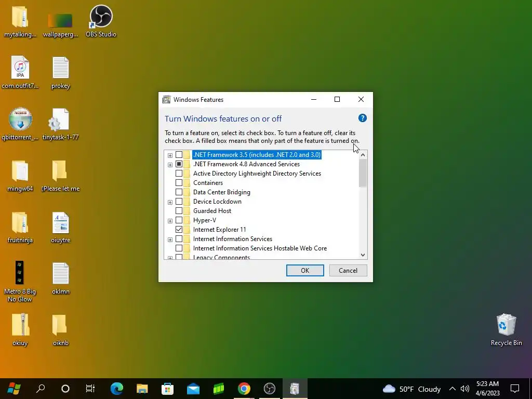Viewport: 532px width, 399px height.
Task: Open Microsoft Store from taskbar
Action: 168,389
